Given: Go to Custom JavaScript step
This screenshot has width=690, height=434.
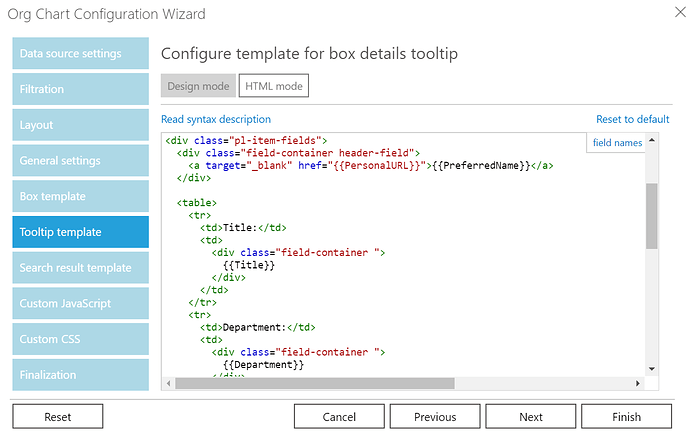Looking at the screenshot, I should point(80,303).
